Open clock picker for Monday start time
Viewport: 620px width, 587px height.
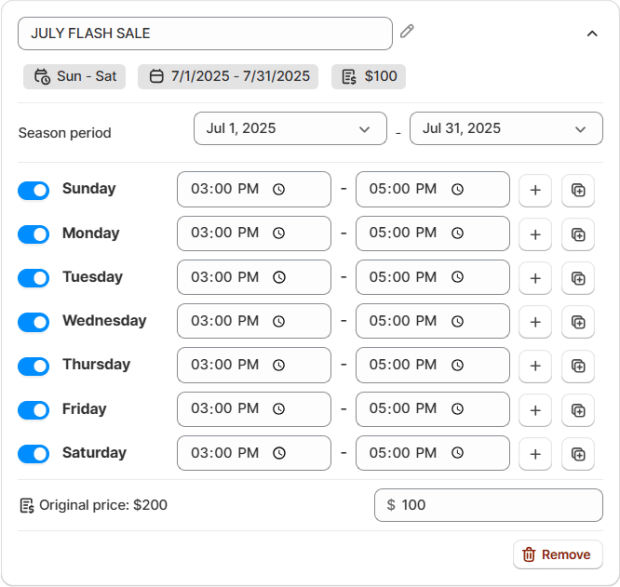click(x=279, y=233)
